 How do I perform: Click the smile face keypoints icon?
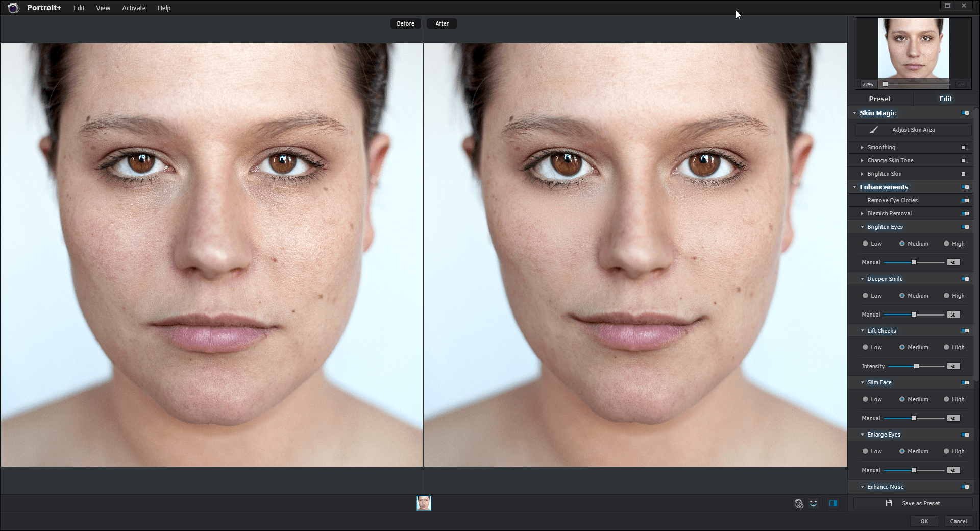tap(814, 503)
